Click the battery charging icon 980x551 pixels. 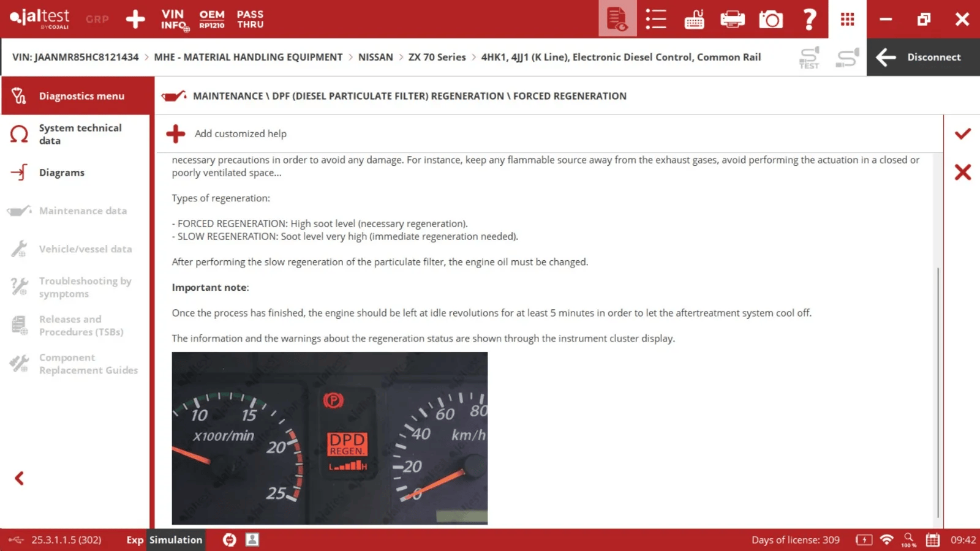point(864,540)
